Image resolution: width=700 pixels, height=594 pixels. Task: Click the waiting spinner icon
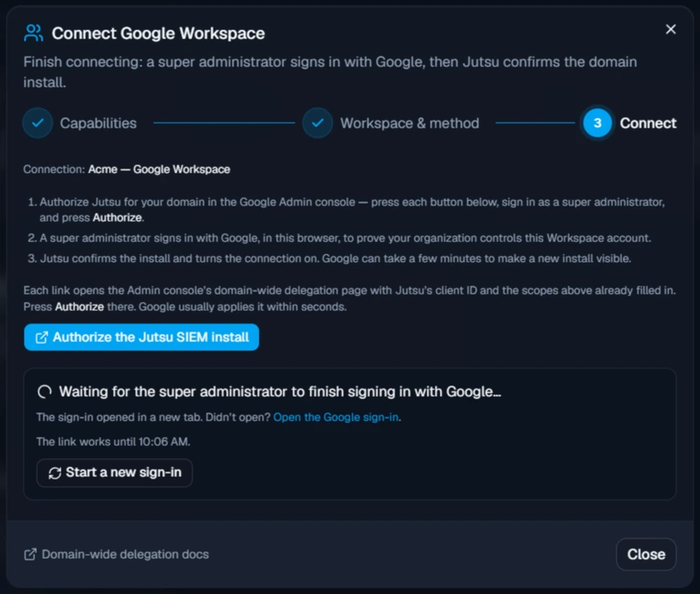click(45, 392)
